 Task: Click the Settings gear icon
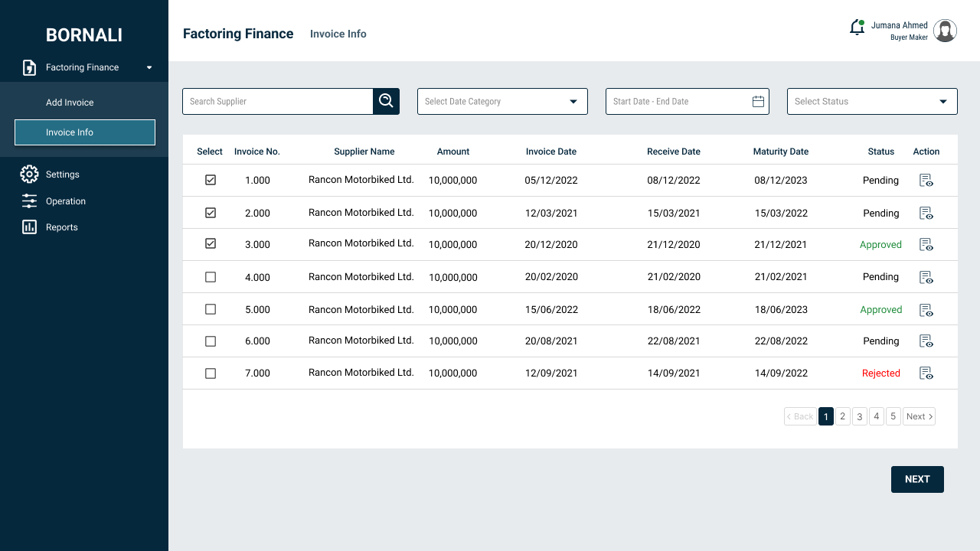click(x=29, y=174)
